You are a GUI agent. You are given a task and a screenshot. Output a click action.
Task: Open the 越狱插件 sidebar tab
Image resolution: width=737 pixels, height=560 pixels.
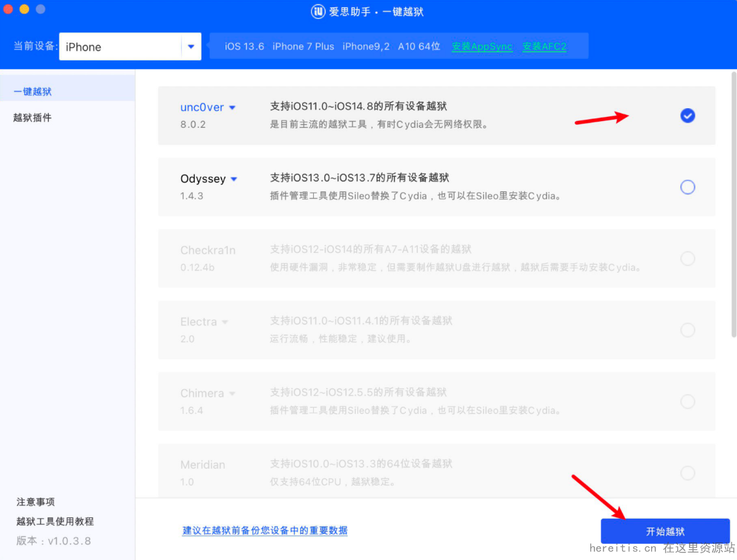[x=32, y=118]
